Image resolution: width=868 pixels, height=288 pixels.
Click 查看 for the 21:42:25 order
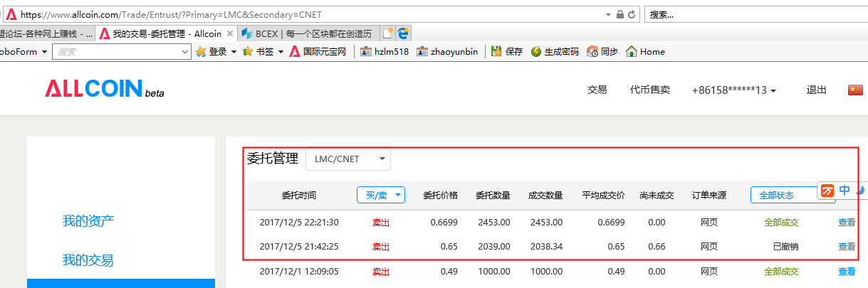(x=847, y=247)
